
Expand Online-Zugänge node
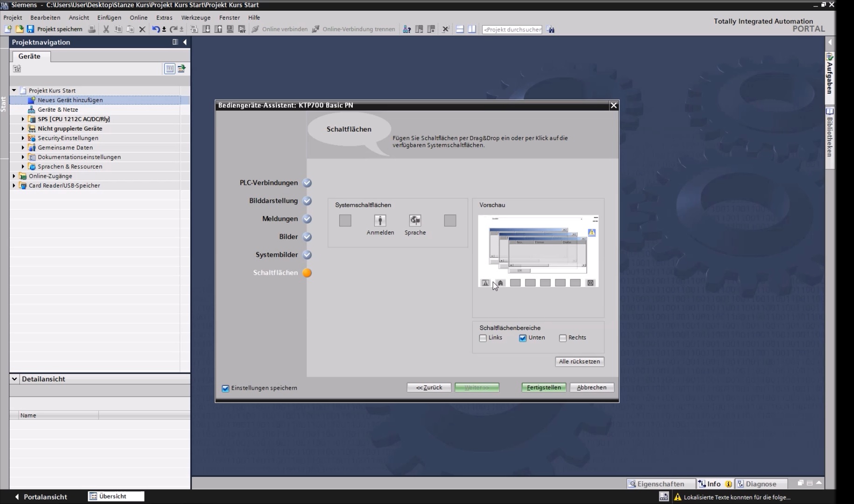coord(14,176)
